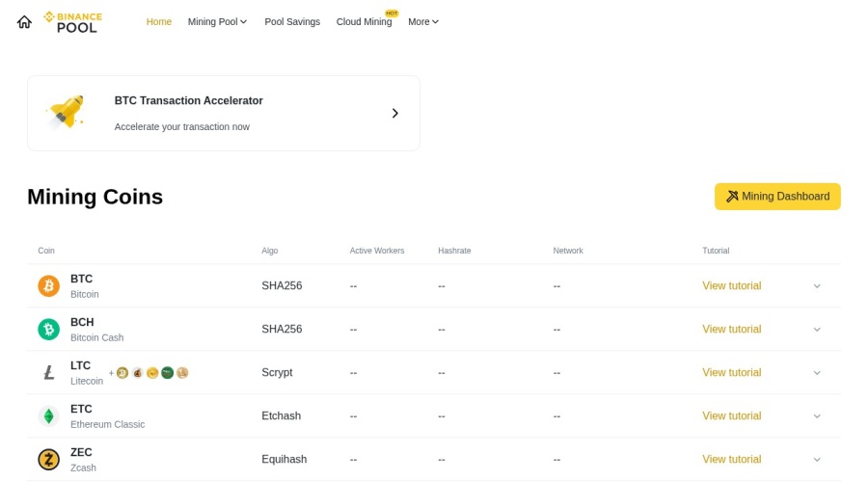The width and height of the screenshot is (868, 482).
Task: Click the BTC ticker label
Action: 81,279
